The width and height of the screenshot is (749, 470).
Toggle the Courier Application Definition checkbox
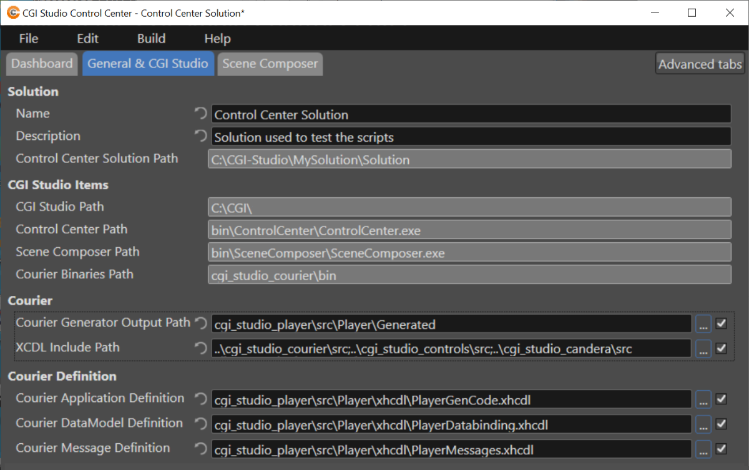coord(721,399)
